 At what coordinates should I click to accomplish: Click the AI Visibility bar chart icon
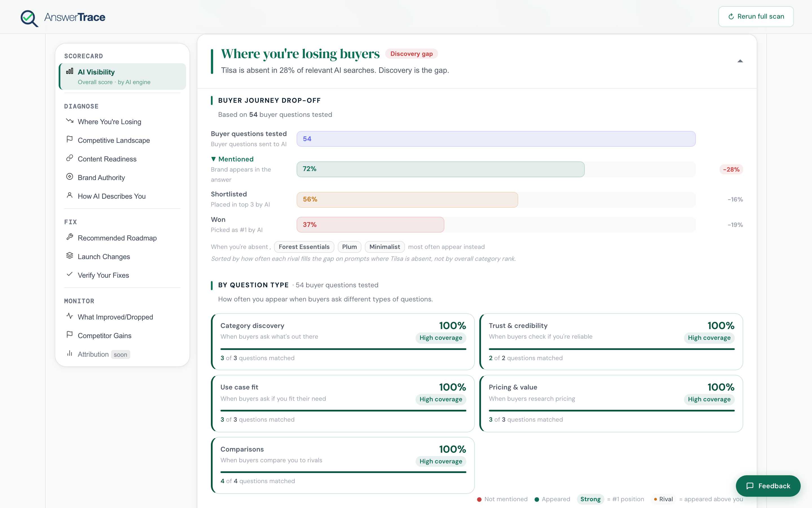tap(69, 71)
